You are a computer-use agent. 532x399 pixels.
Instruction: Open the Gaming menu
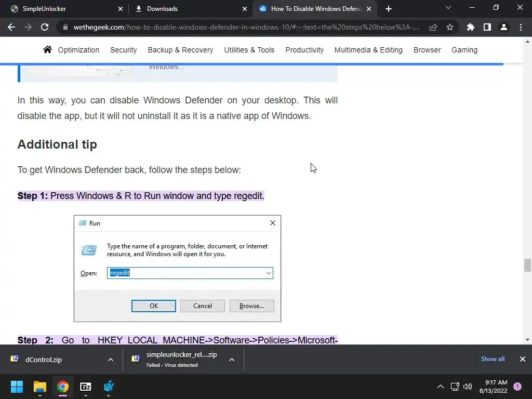point(464,50)
